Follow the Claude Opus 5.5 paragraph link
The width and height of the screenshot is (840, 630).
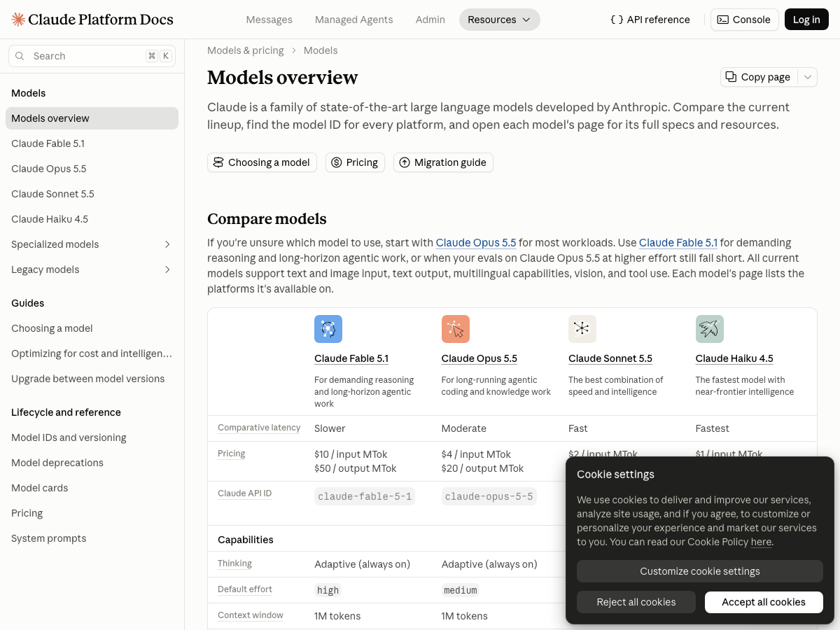coord(476,243)
